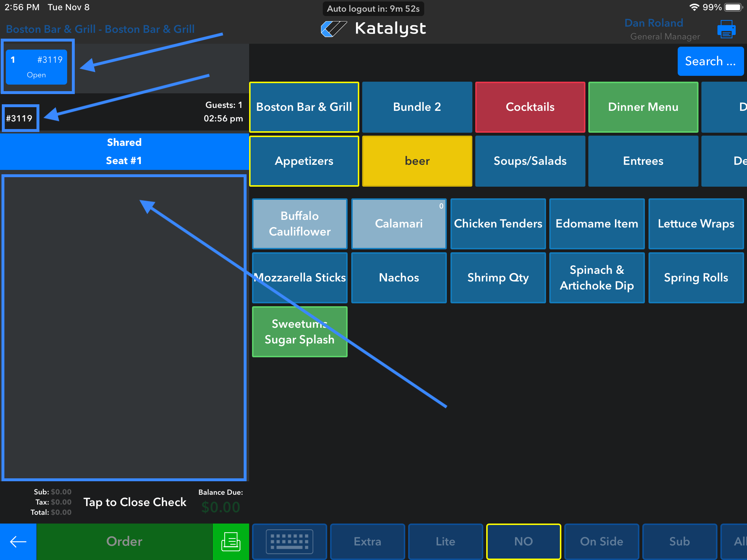
Task: Tap the green receipt print icon
Action: coord(231,541)
